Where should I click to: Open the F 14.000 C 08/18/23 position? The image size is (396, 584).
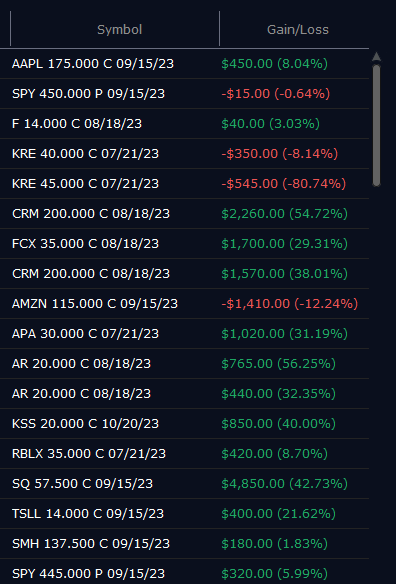point(184,124)
